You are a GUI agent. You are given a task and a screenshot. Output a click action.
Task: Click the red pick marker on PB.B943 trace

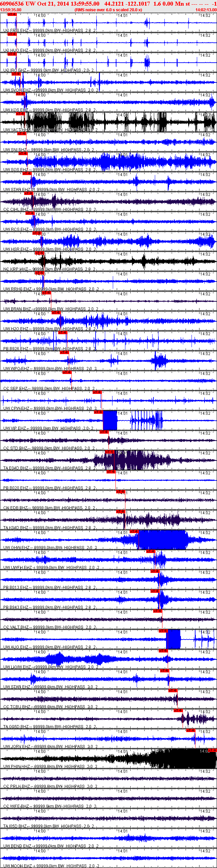click(x=155, y=591)
